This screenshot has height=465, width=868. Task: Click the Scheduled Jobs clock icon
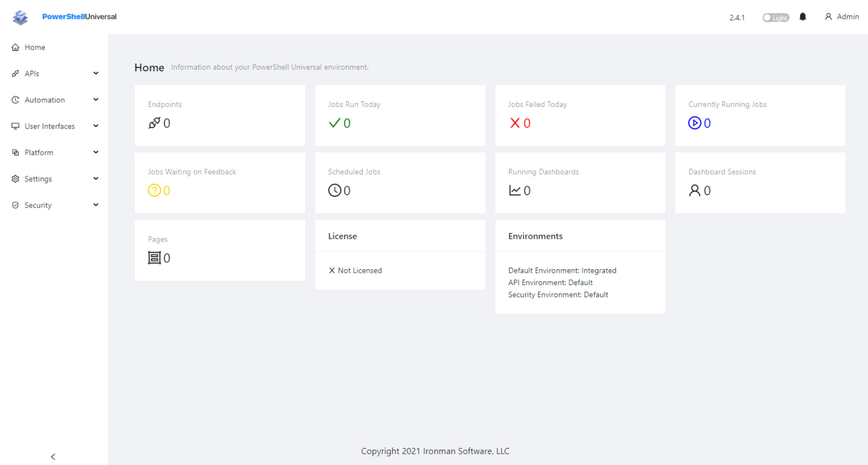click(333, 190)
